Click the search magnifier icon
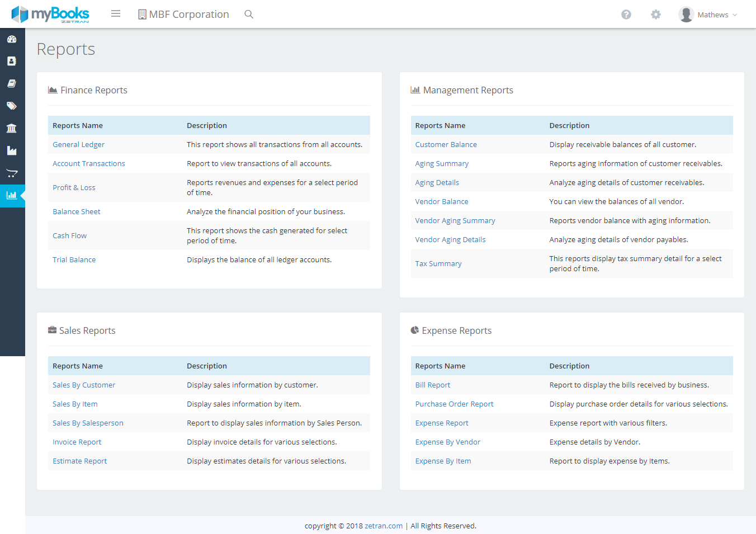 (249, 15)
